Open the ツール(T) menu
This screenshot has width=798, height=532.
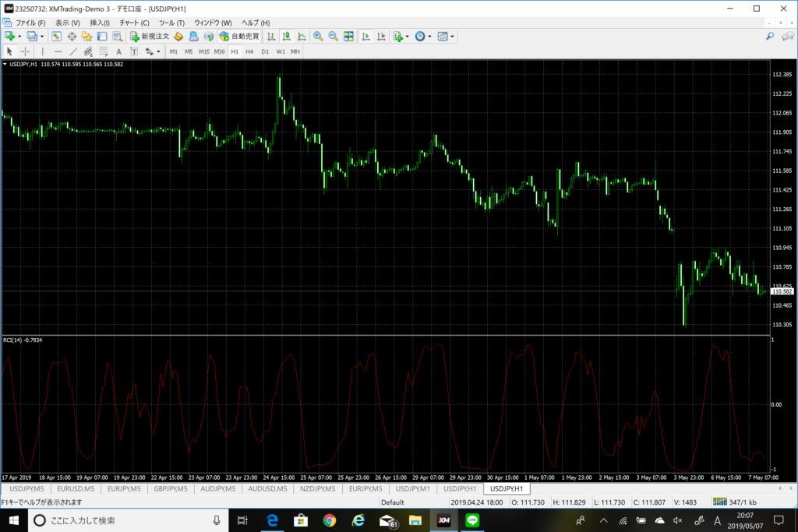pos(171,23)
